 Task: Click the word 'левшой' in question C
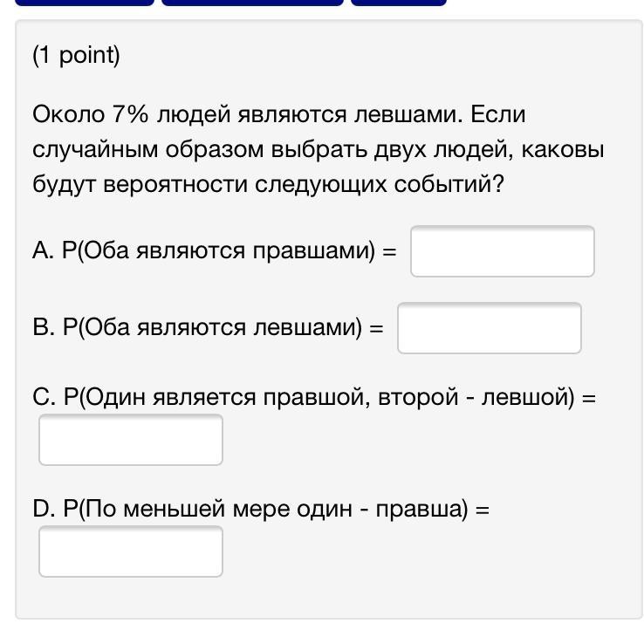pos(528,397)
